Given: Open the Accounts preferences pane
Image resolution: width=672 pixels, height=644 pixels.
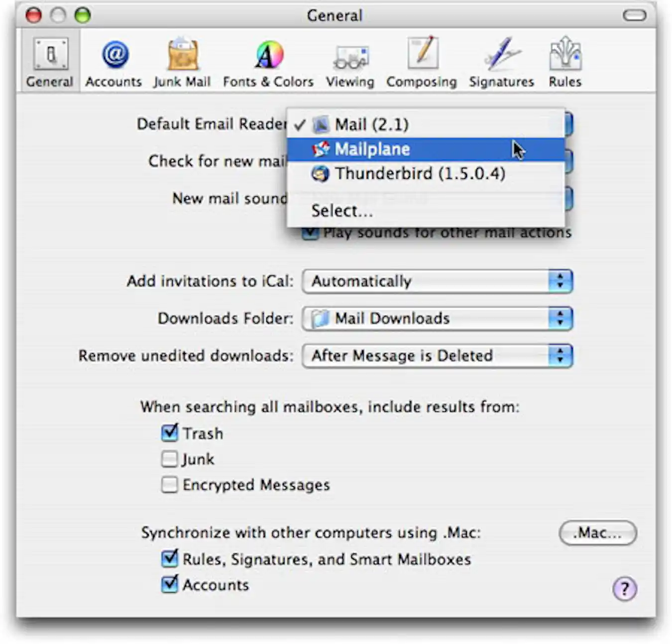Looking at the screenshot, I should (113, 61).
